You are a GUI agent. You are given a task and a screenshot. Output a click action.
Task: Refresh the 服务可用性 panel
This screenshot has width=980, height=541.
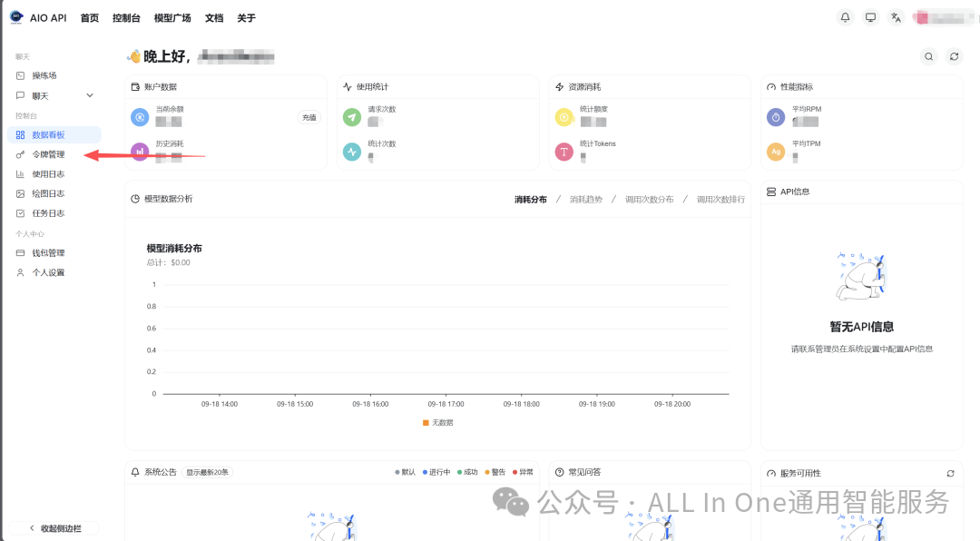[950, 474]
